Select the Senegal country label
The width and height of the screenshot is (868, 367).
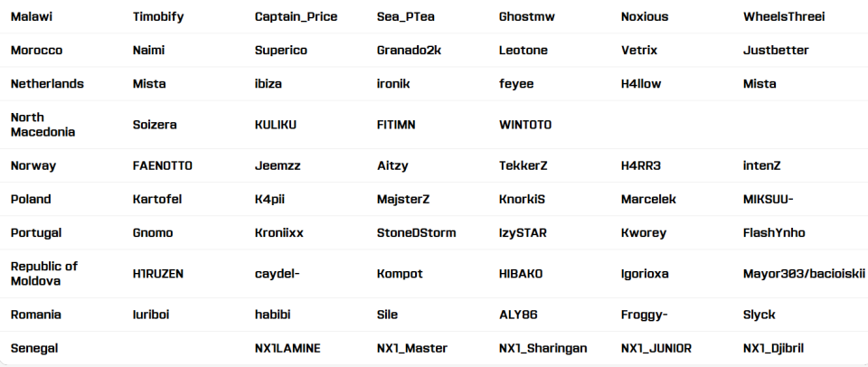tap(34, 349)
